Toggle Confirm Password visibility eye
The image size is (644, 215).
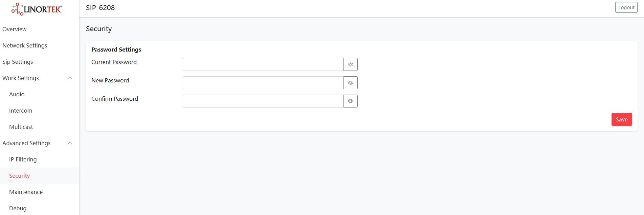click(351, 101)
